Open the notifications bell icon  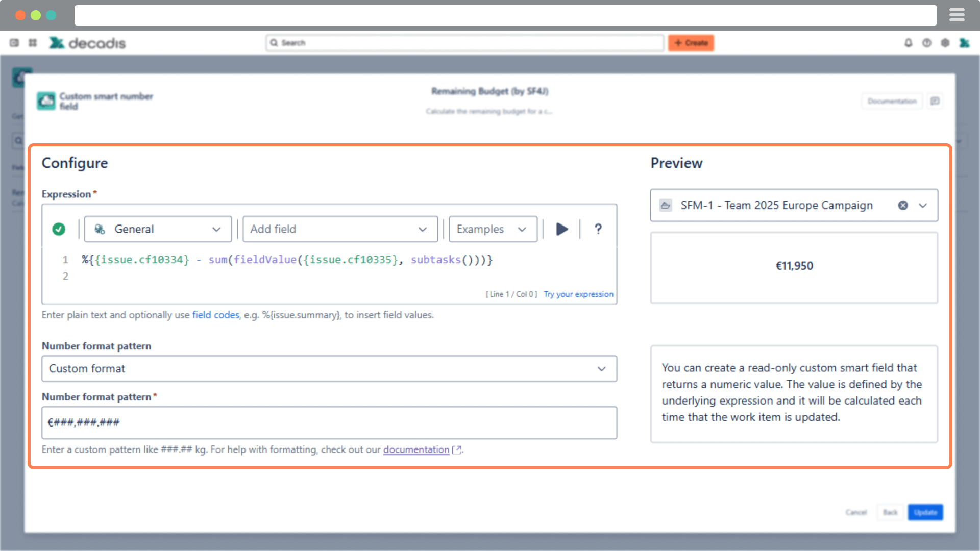(x=909, y=43)
